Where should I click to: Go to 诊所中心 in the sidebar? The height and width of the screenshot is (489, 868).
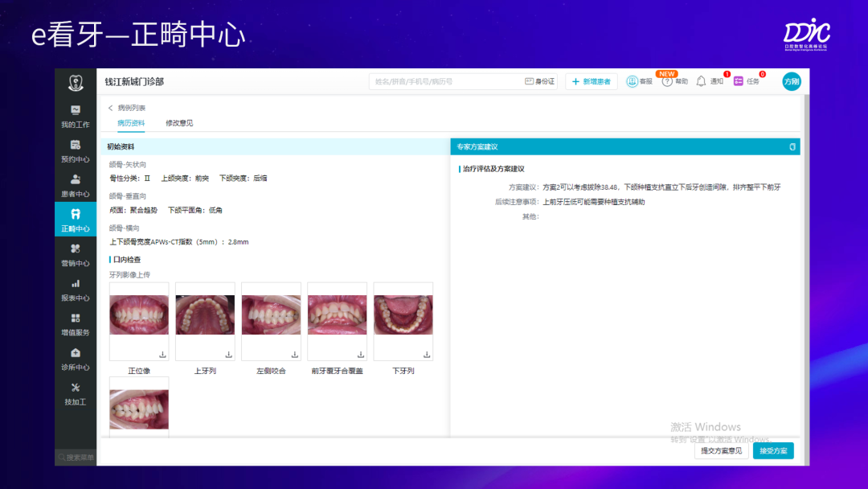tap(76, 360)
